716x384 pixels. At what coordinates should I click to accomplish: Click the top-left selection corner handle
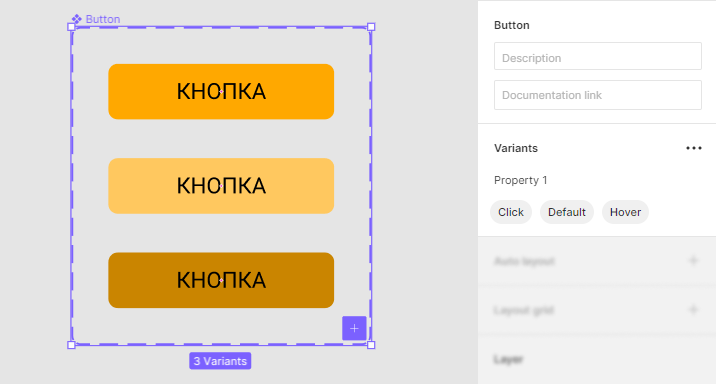point(71,27)
